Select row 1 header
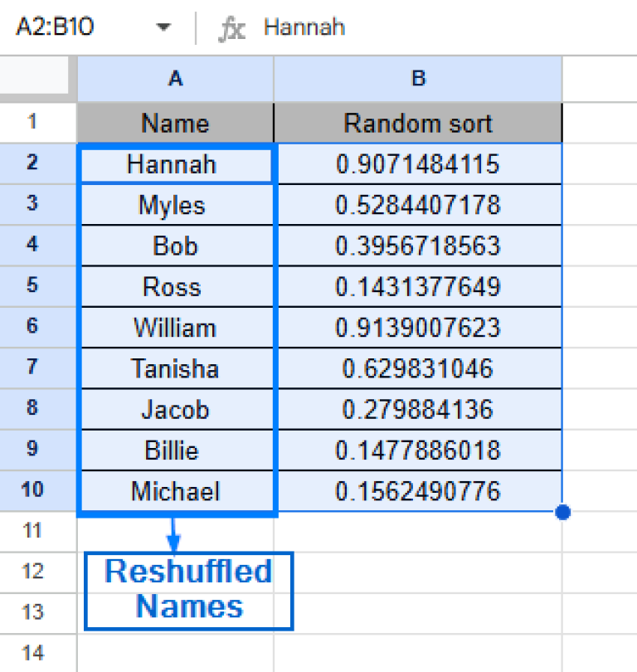 (33, 123)
